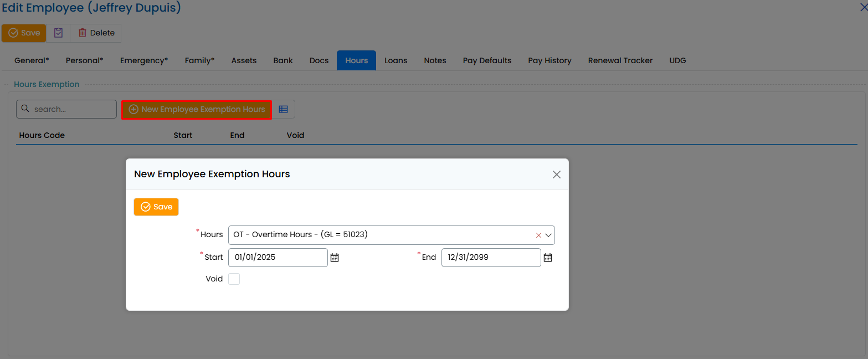This screenshot has height=359, width=868.
Task: Click the table grid view icon
Action: [283, 110]
